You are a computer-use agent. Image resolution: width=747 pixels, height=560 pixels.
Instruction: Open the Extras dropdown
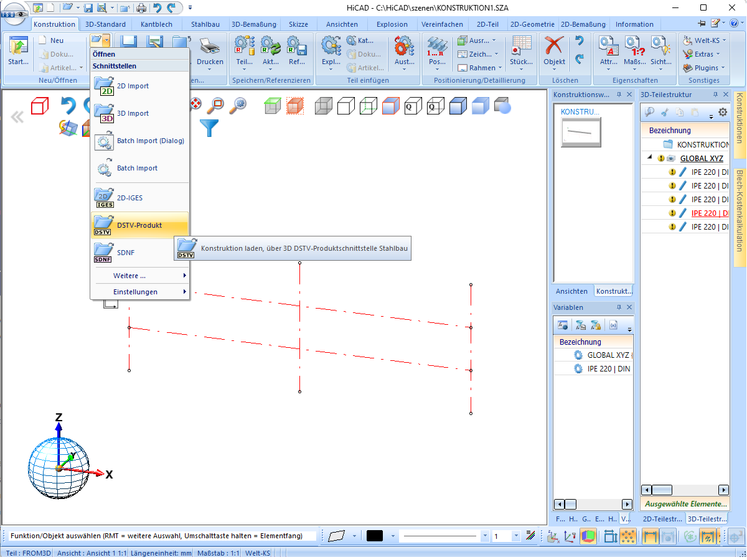[702, 54]
